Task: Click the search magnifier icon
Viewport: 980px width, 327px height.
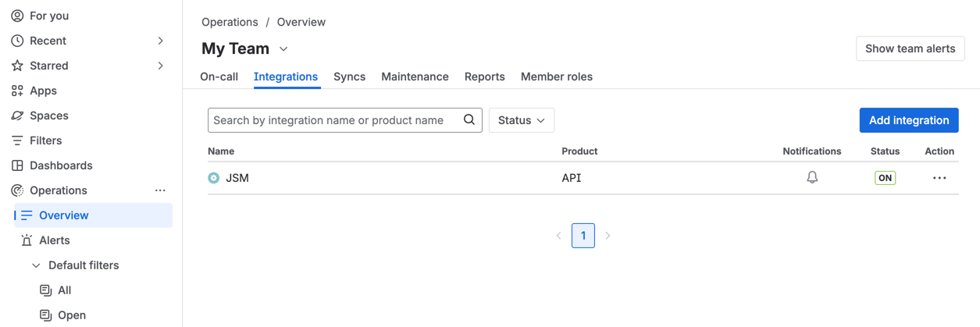Action: 469,120
